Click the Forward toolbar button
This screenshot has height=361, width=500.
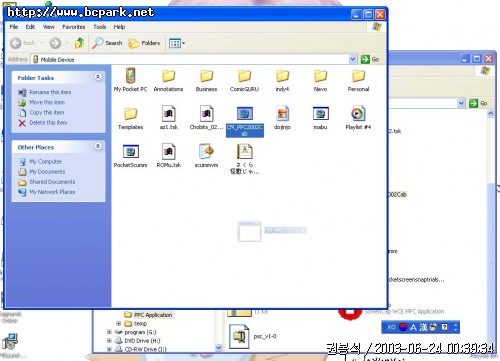click(55, 43)
